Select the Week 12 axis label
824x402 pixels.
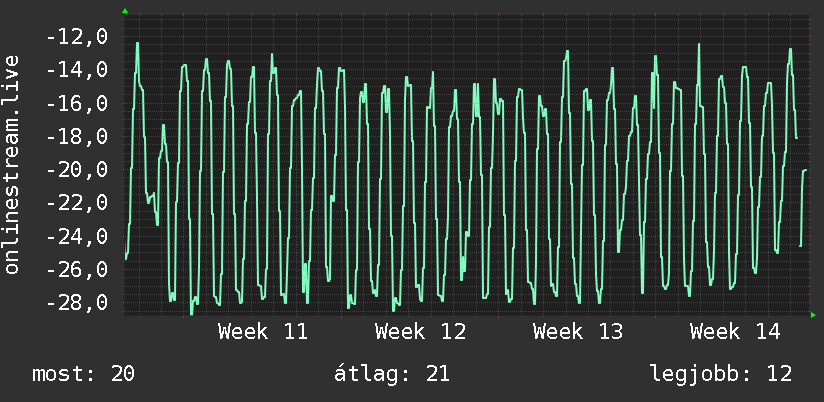tap(420, 332)
